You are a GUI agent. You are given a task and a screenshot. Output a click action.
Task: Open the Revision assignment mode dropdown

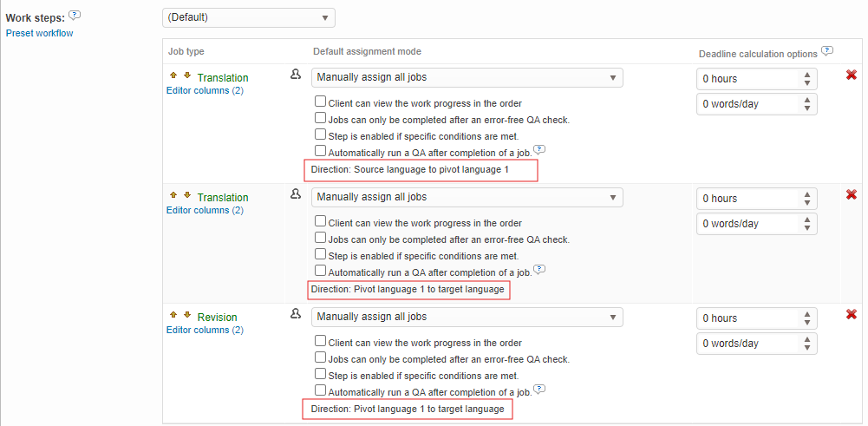467,317
